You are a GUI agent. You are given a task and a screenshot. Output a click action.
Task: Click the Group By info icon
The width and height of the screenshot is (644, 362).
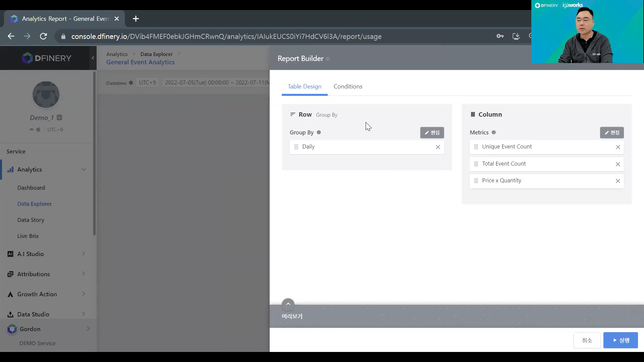pyautogui.click(x=319, y=132)
